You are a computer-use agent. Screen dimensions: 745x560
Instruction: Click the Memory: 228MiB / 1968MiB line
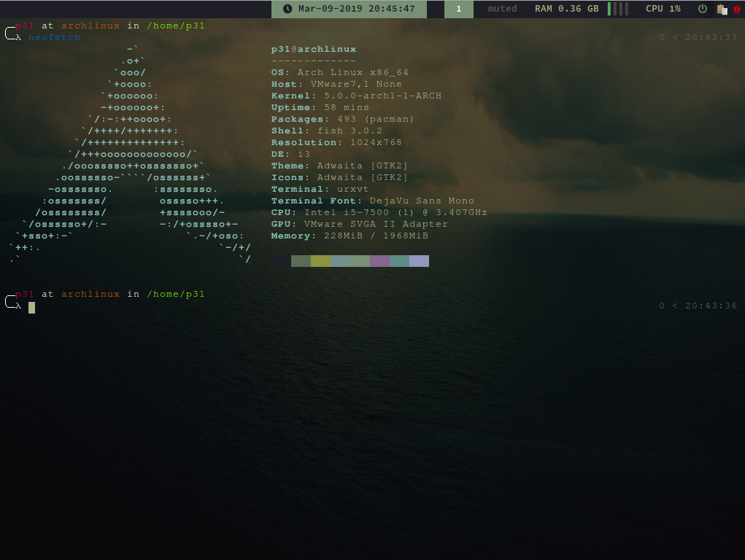[350, 236]
